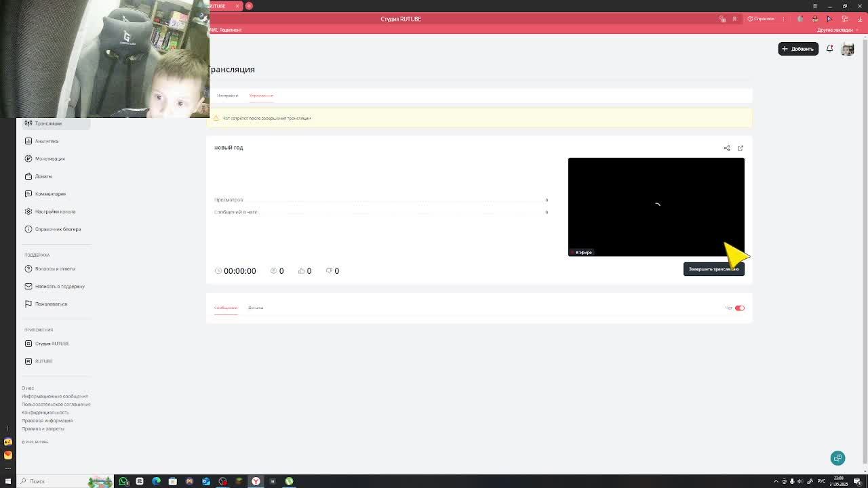Open the Outlook icon in the taskbar

[206, 481]
